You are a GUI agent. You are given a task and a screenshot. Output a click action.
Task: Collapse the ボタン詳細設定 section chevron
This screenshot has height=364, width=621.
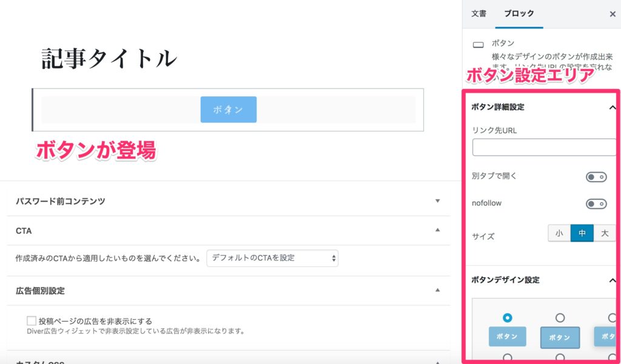pyautogui.click(x=612, y=107)
